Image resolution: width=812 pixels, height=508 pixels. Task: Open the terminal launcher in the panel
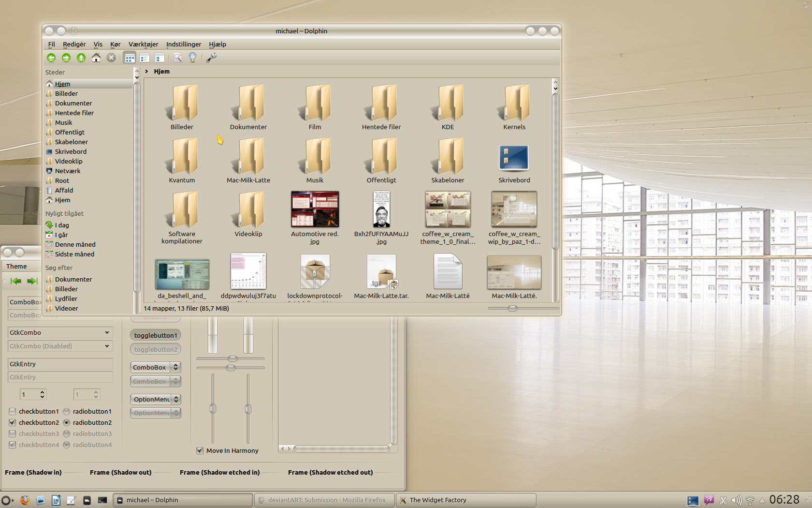tap(102, 500)
